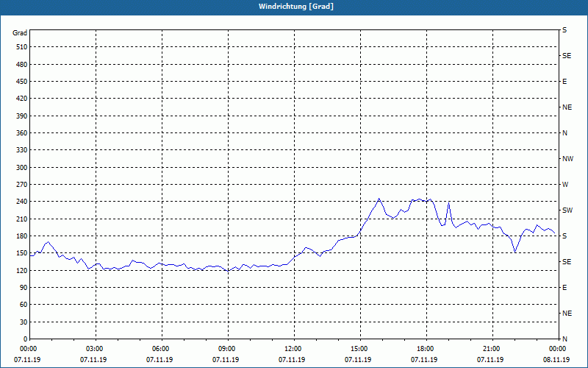The image size is (588, 368).
Task: Select the 240 degree axis label
Action: pos(22,202)
